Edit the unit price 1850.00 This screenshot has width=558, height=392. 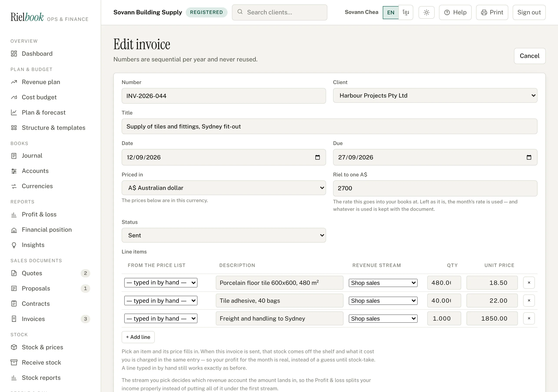tap(492, 318)
